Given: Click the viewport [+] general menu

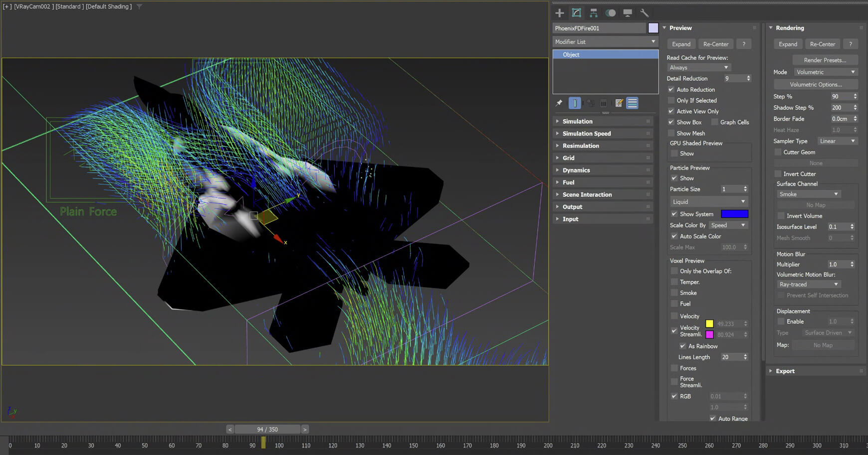Looking at the screenshot, I should (x=7, y=6).
